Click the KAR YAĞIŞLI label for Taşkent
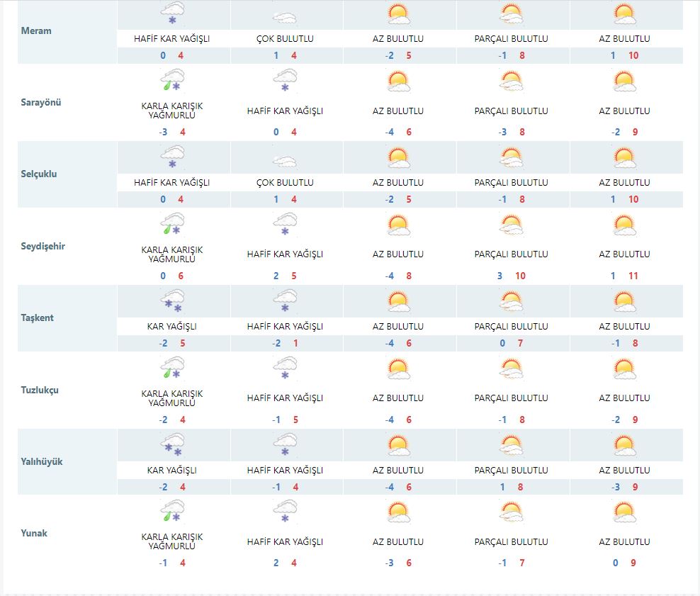Image resolution: width=700 pixels, height=596 pixels. [172, 326]
